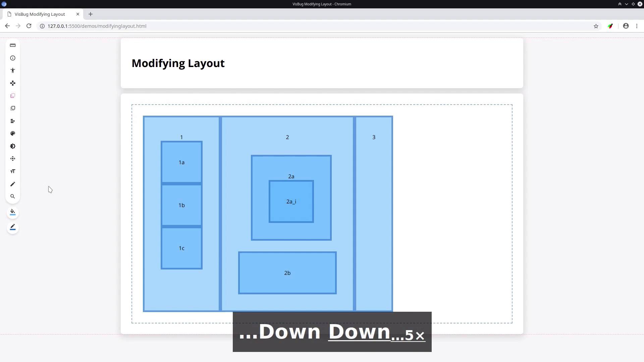Select the Hue shift palette tool
644x362 pixels.
pyautogui.click(x=13, y=133)
